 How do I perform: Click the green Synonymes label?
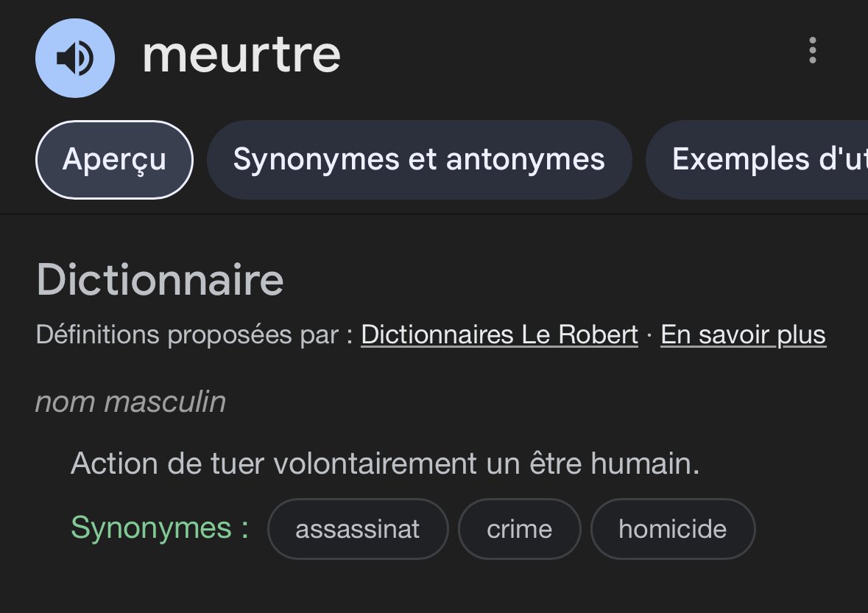160,528
